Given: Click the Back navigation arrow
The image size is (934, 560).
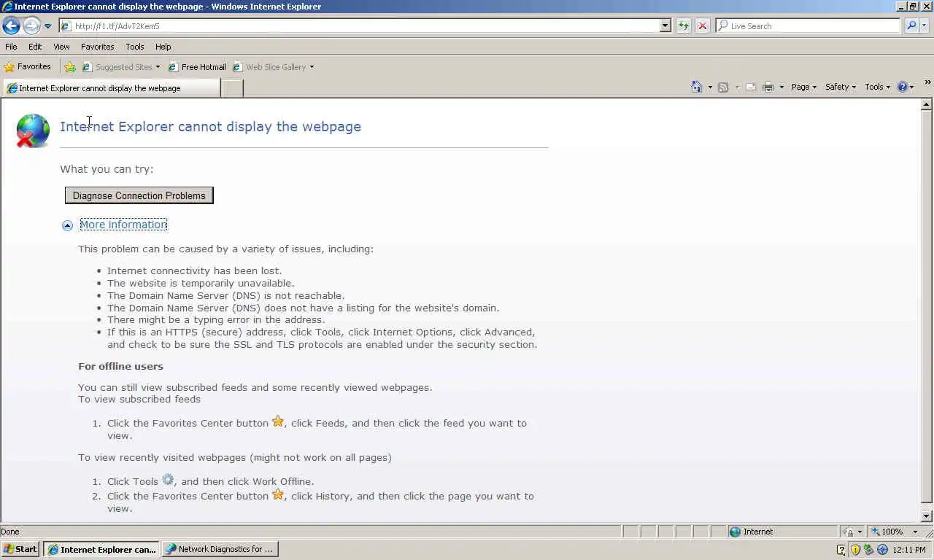Looking at the screenshot, I should (x=11, y=26).
